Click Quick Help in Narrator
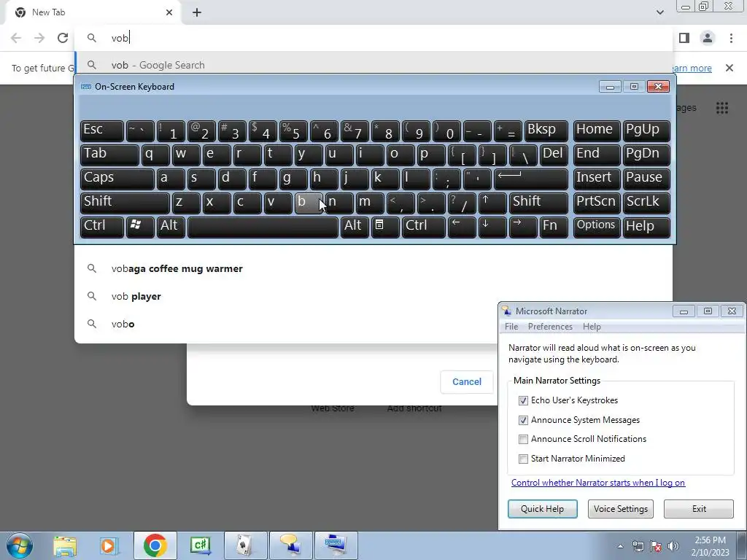The image size is (747, 560). pos(542,508)
